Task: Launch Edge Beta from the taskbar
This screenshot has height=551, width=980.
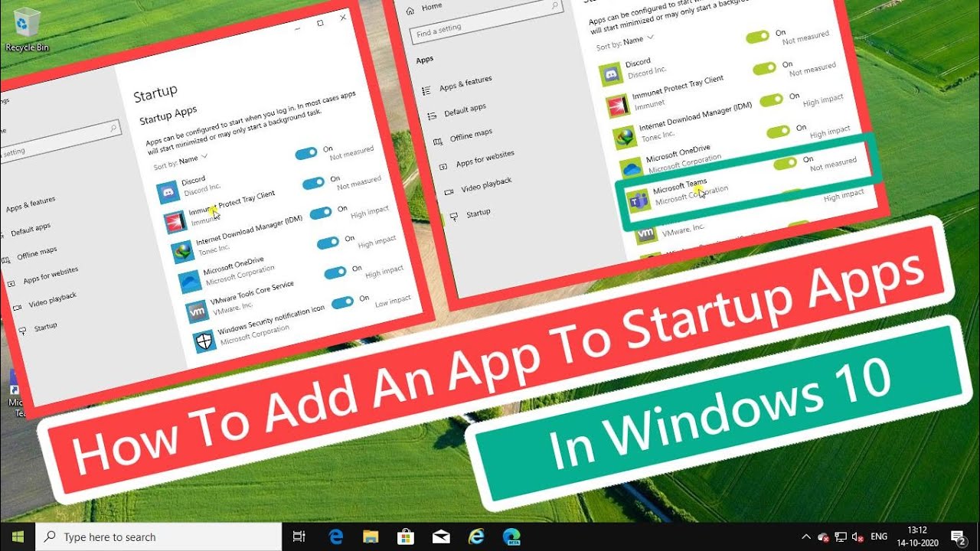Action: coord(511,536)
